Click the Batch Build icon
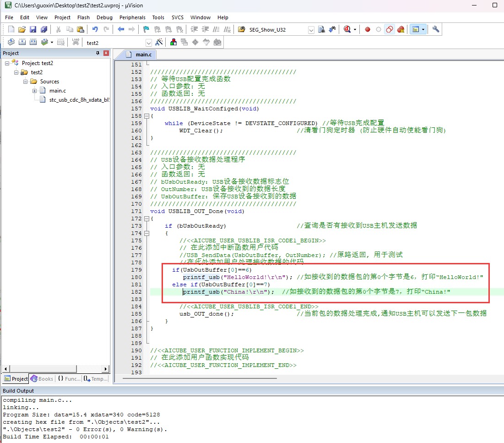Screen dimensions: 504x443 (x=44, y=42)
